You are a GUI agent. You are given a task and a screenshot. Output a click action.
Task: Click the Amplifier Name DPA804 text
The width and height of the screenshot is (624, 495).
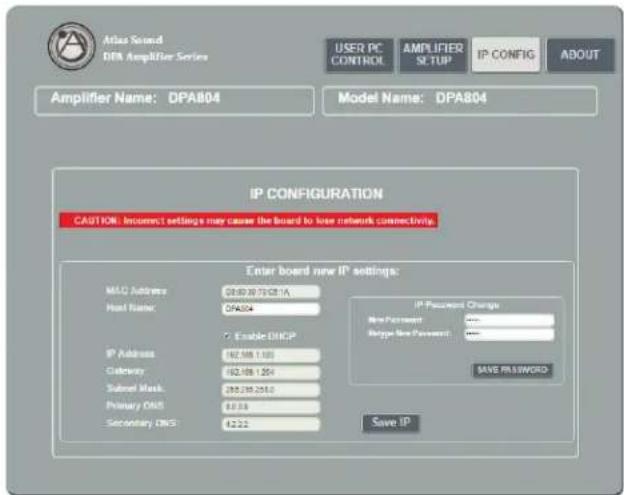[135, 98]
